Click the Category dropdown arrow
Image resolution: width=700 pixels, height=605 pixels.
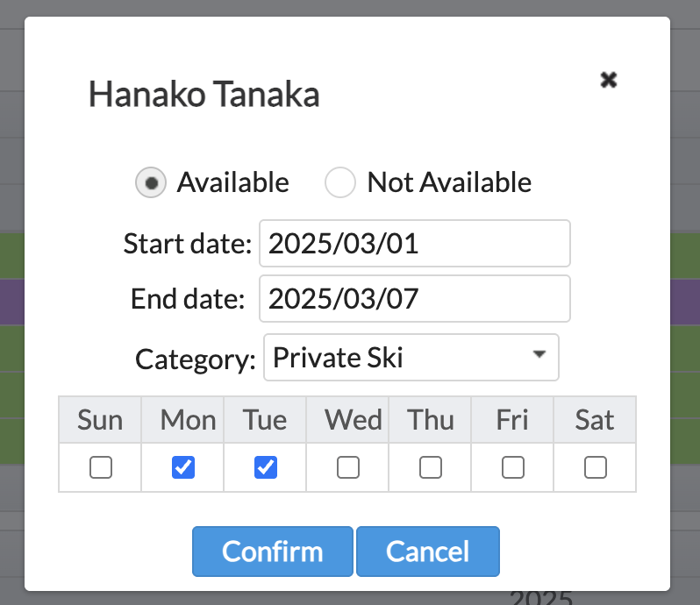[539, 355]
